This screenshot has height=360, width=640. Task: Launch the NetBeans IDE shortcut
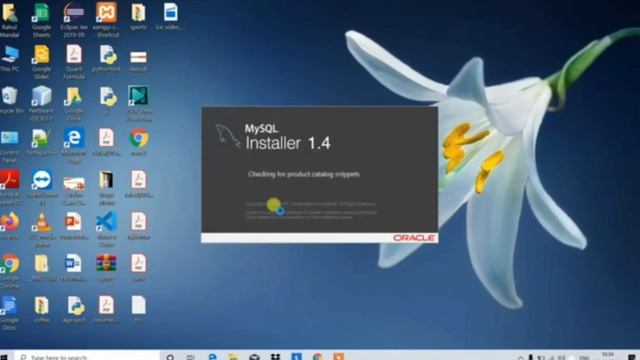(x=41, y=104)
